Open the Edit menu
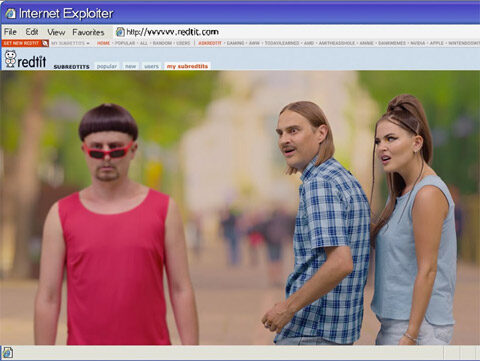The width and height of the screenshot is (480, 361). click(x=32, y=32)
